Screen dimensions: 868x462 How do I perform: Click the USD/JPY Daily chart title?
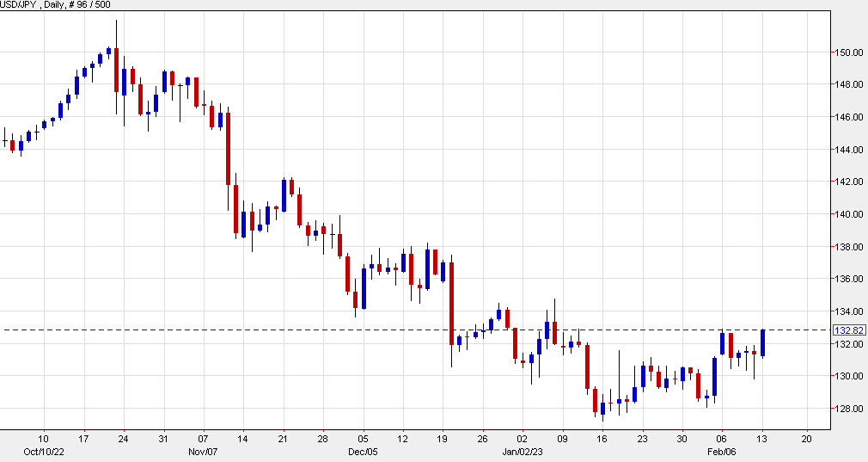pos(55,5)
